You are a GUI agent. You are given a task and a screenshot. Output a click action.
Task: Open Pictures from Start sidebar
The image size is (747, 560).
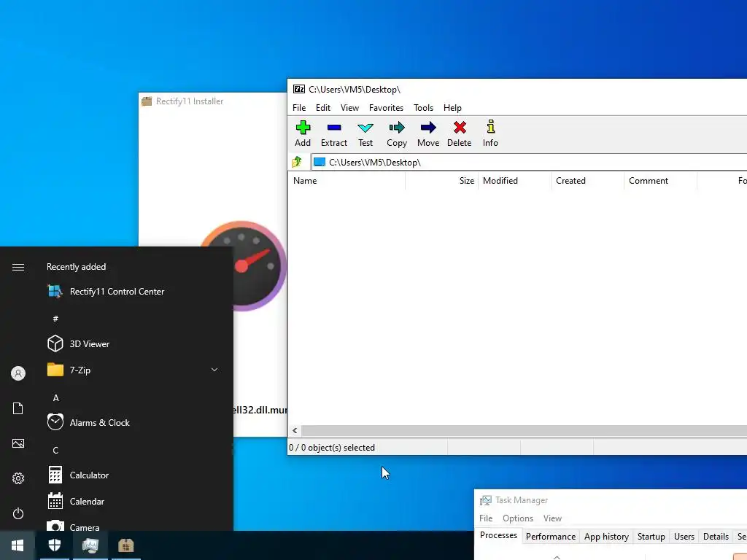(x=18, y=444)
